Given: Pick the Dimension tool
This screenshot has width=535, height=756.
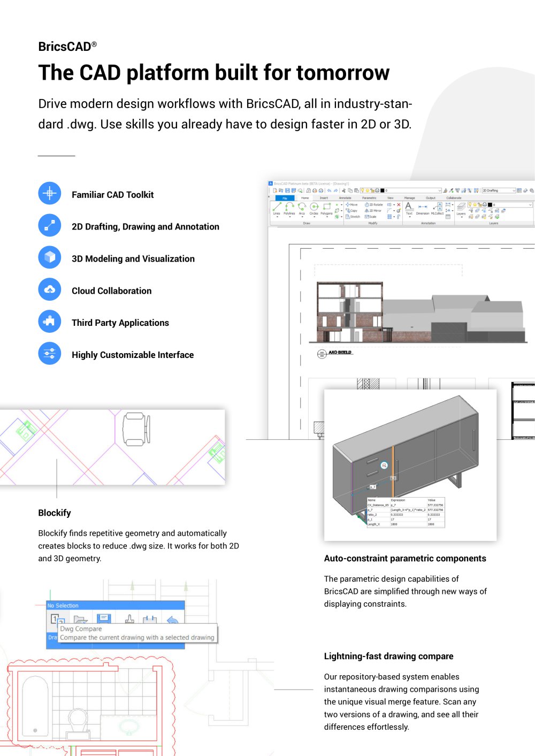Looking at the screenshot, I should coord(423,209).
